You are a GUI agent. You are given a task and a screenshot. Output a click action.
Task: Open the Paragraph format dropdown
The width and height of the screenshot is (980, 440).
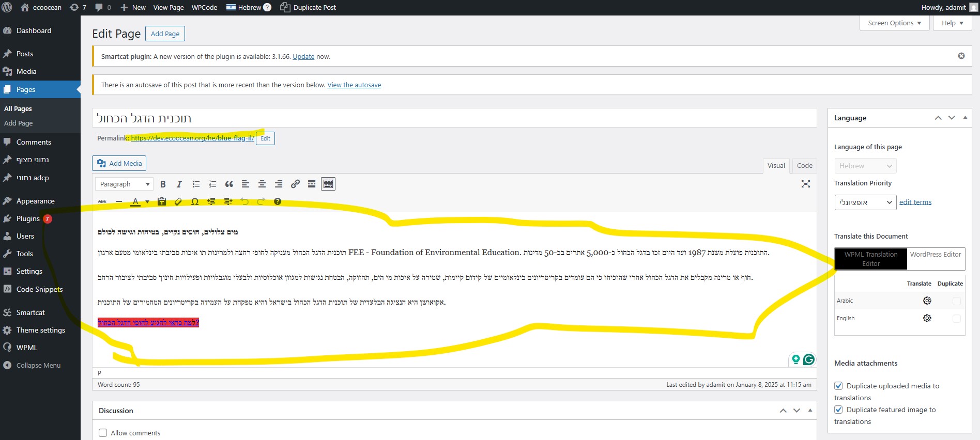124,184
